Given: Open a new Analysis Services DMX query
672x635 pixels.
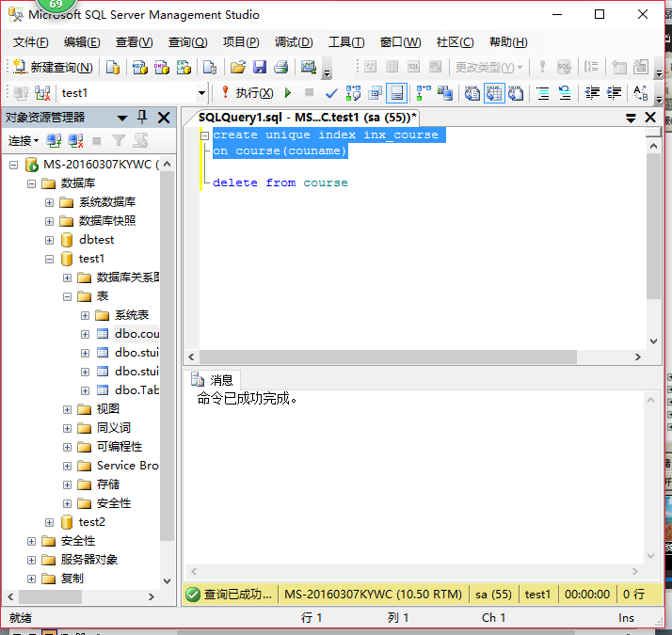Looking at the screenshot, I should coord(162,67).
